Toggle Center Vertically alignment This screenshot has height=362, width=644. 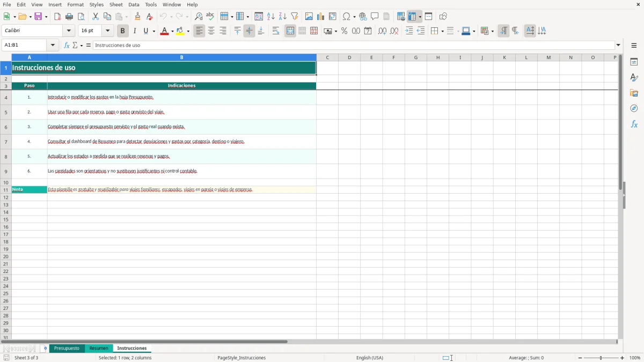(250, 31)
